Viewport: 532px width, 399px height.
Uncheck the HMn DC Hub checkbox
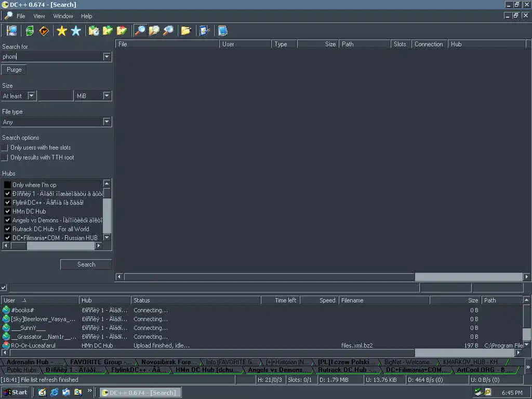pos(7,211)
